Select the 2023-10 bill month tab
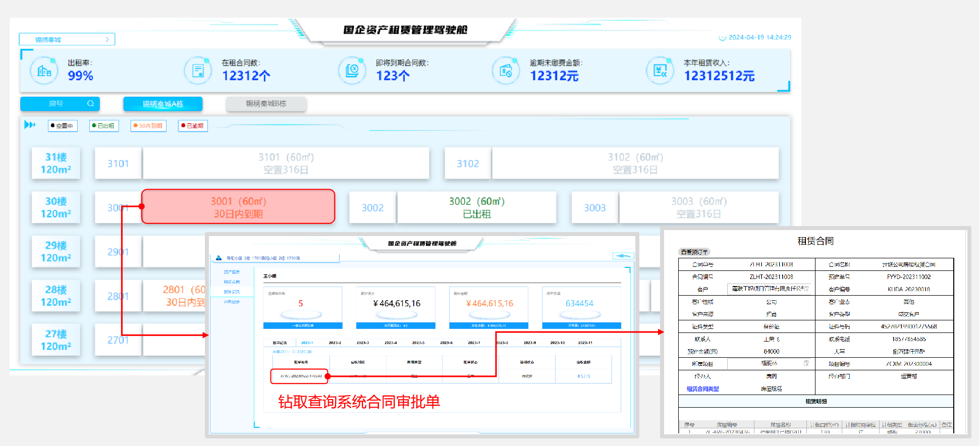This screenshot has height=446, width=980. (558, 343)
